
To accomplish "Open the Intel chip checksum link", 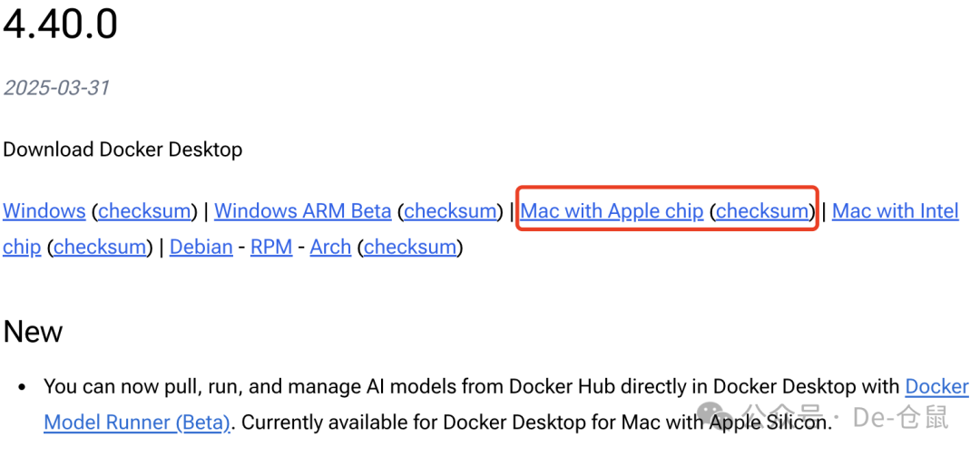I will click(x=100, y=247).
